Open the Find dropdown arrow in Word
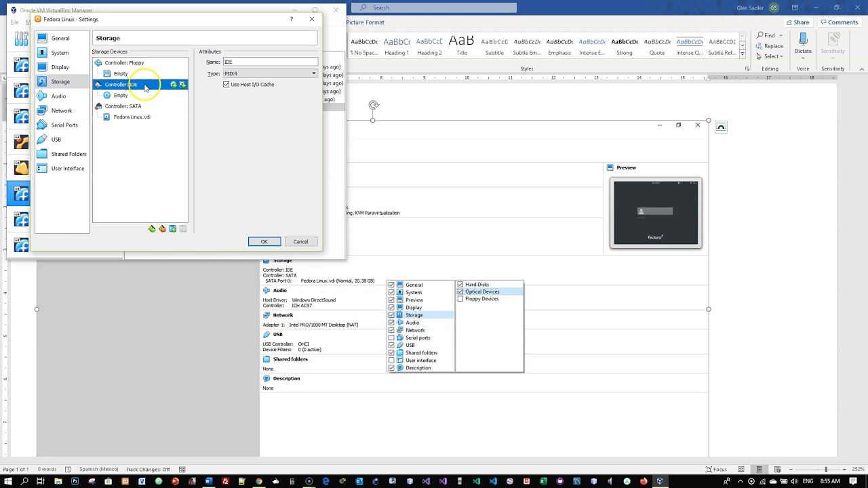 click(x=781, y=35)
